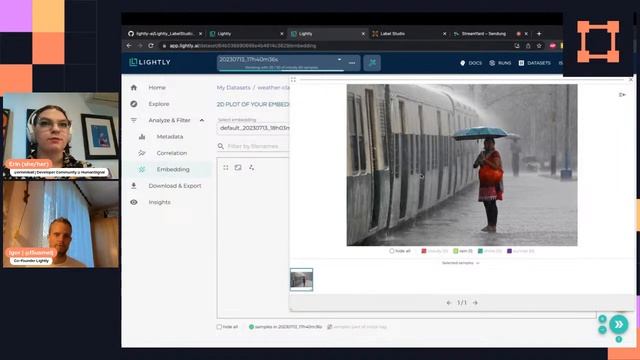This screenshot has width=640, height=360.
Task: Click the large rainy train image
Action: pos(462,165)
